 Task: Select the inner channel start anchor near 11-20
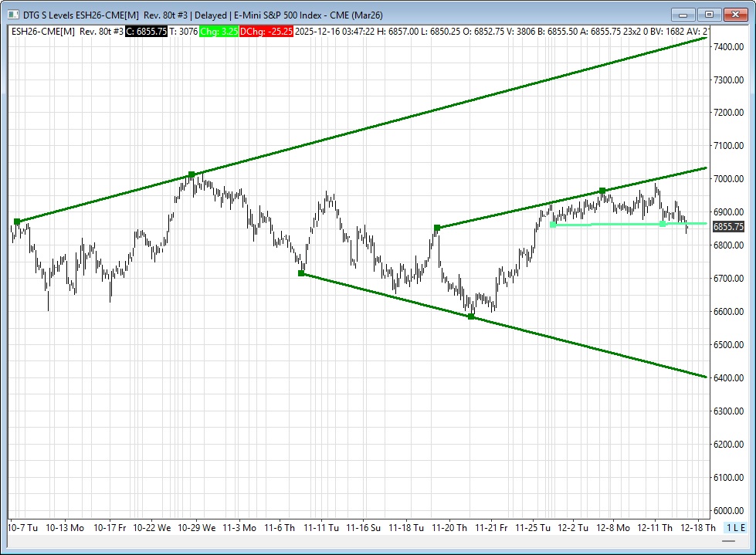point(437,228)
